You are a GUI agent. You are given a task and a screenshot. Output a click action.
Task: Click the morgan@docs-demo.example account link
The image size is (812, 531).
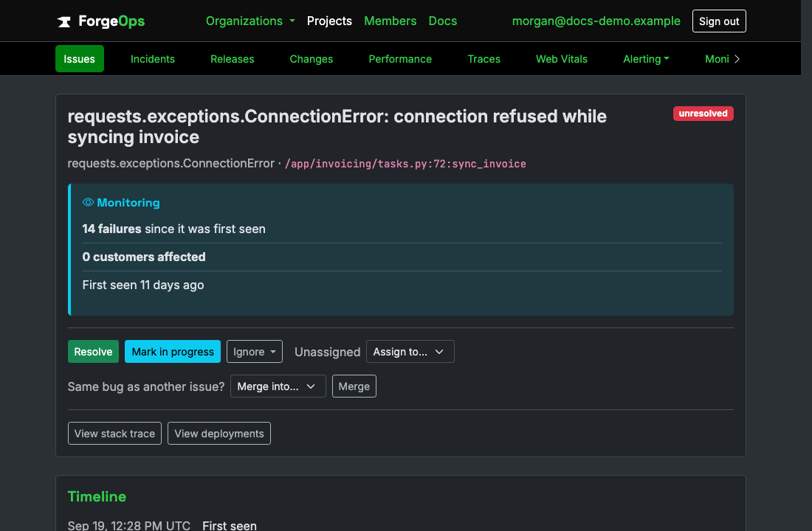point(596,21)
